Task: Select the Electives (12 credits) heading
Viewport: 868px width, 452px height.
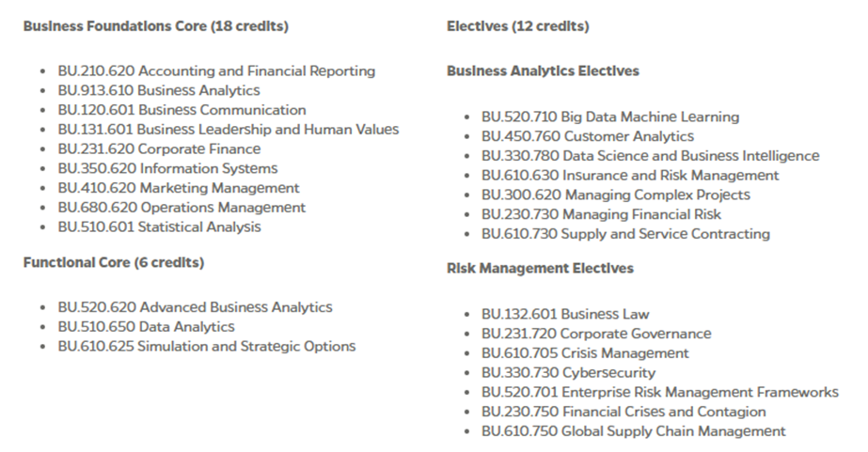Action: click(x=517, y=26)
